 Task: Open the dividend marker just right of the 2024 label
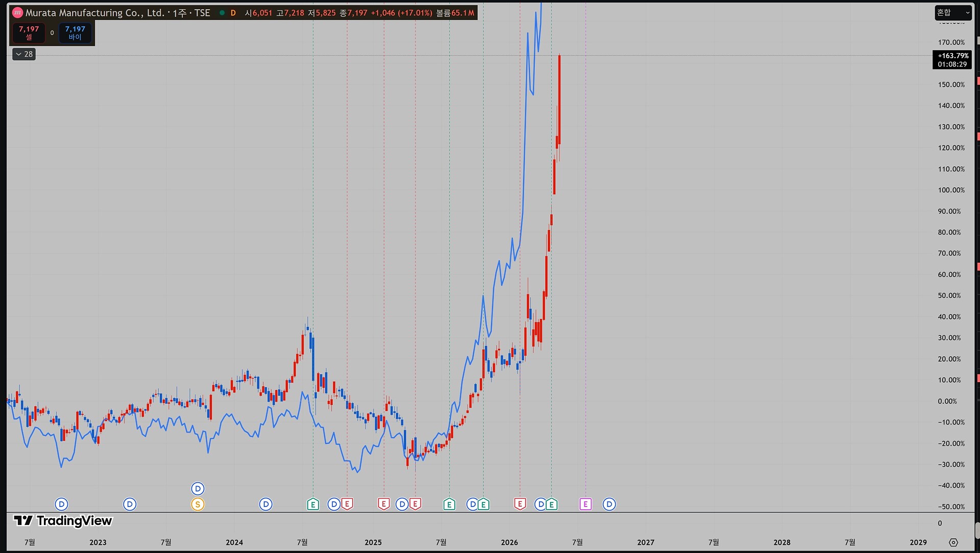tap(265, 505)
